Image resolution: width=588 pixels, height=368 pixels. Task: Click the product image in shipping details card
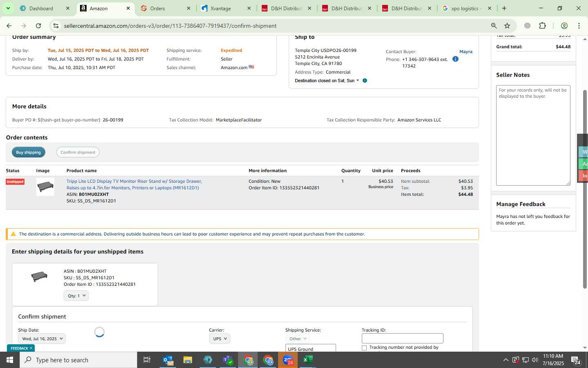pos(39,277)
